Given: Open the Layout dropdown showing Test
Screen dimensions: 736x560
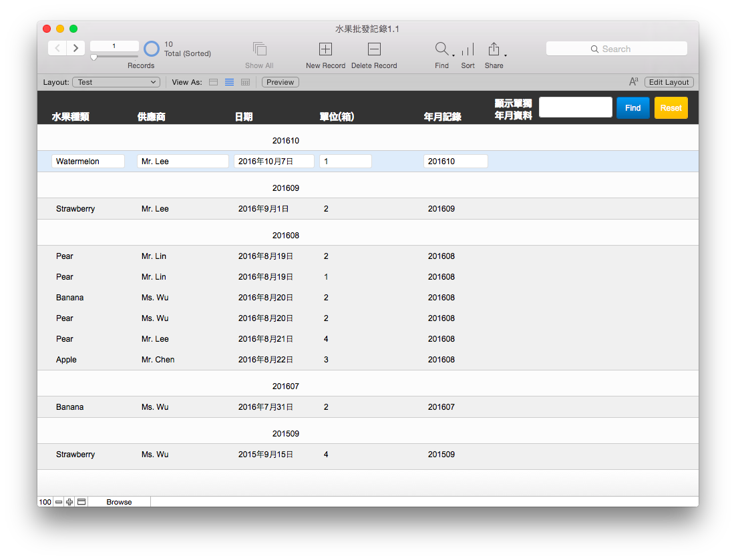Looking at the screenshot, I should click(116, 82).
